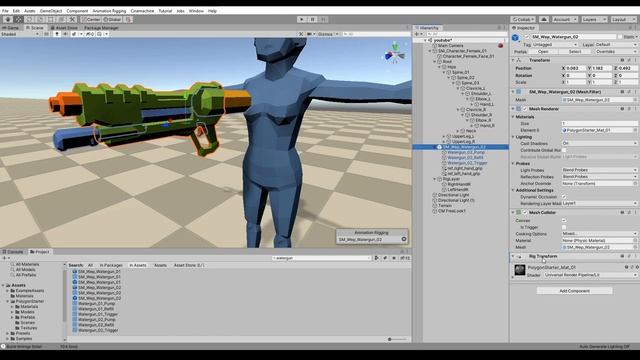640x360 pixels.
Task: Open the Cinemachine menu
Action: click(142, 11)
